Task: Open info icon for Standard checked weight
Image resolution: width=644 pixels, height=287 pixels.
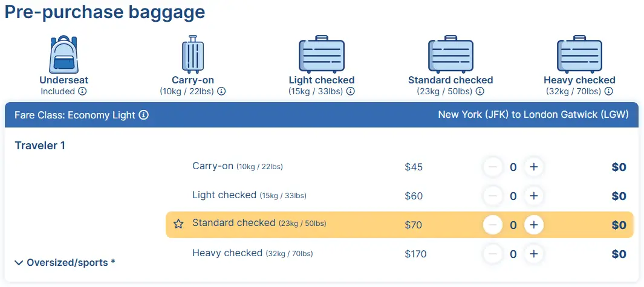Action: [480, 91]
